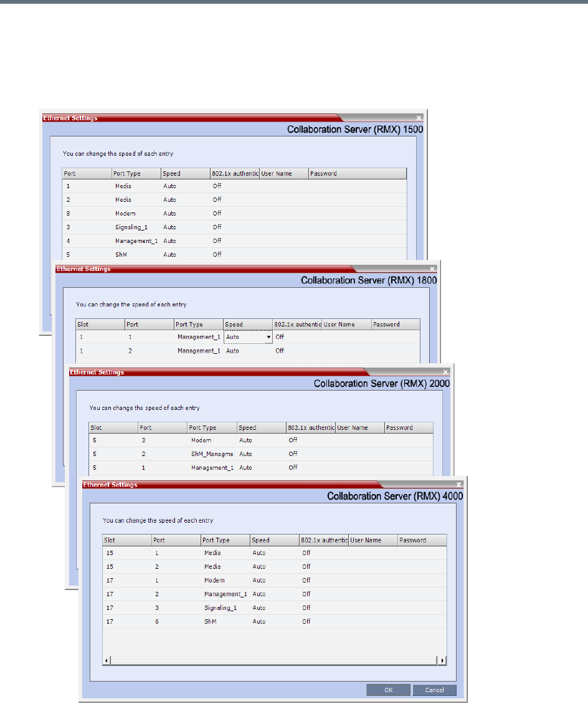This screenshot has height=704, width=588.
Task: Click Auto speed of RMX 4000 ShM row
Action: coord(259,621)
